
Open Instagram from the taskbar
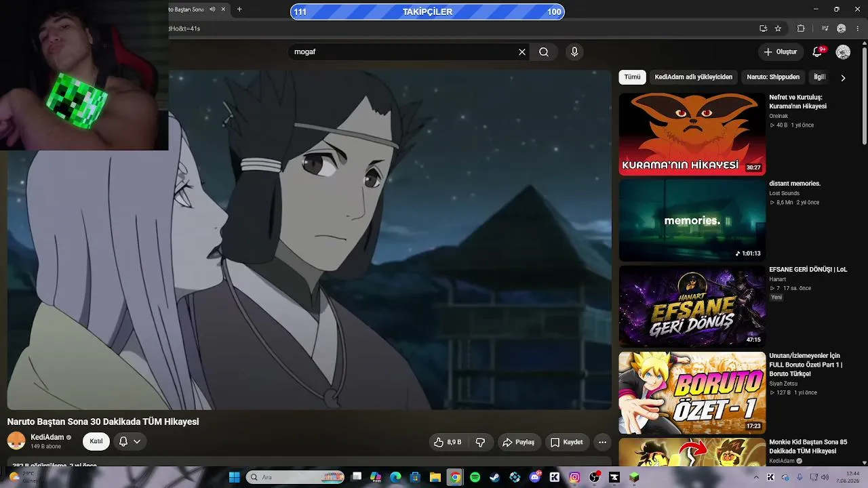574,477
